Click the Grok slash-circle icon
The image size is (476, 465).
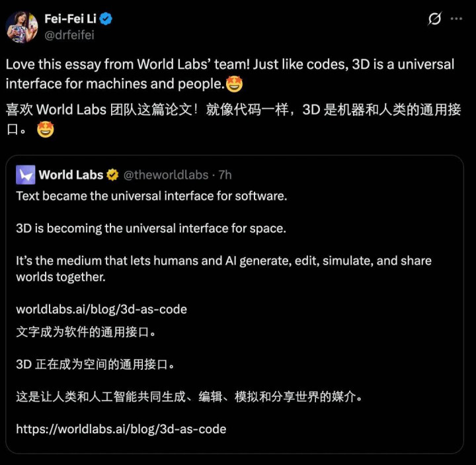pyautogui.click(x=434, y=19)
